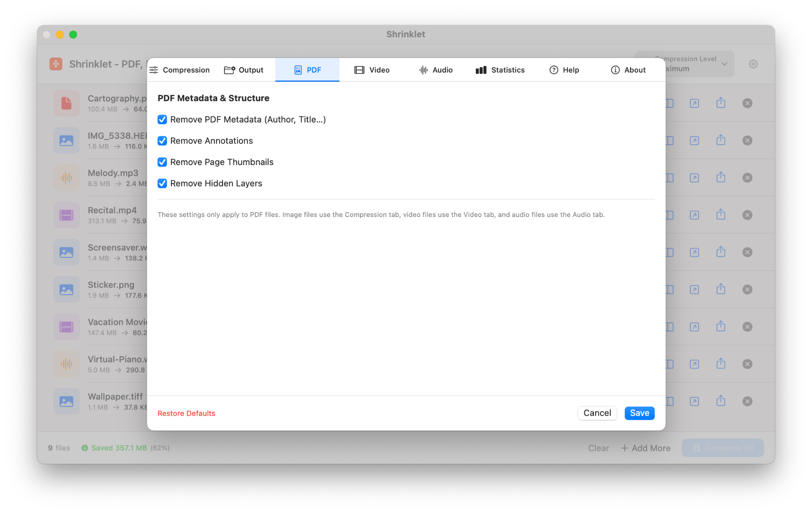Select the PDF tab
This screenshot has height=513, width=812.
[x=307, y=70]
